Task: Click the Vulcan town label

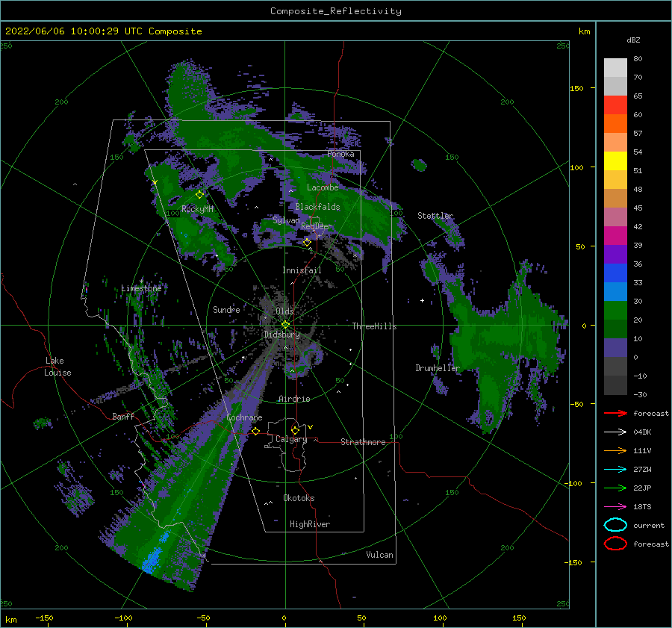Action: click(x=379, y=555)
